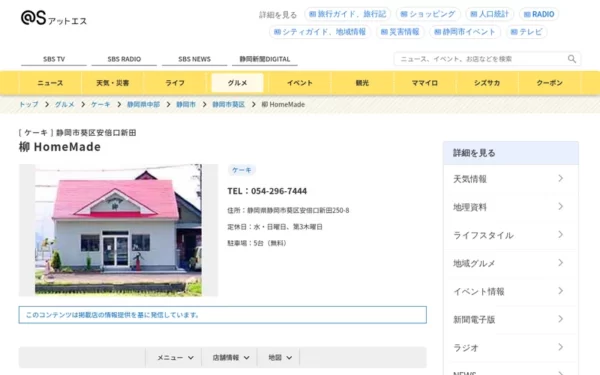
Task: Click the chevron beside 新聞電子版
Action: coord(561,319)
